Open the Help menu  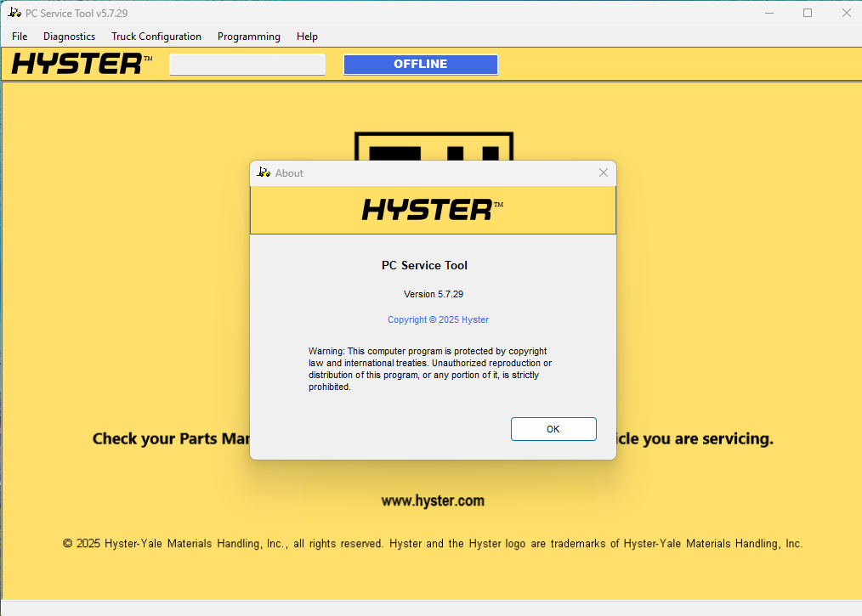(307, 37)
